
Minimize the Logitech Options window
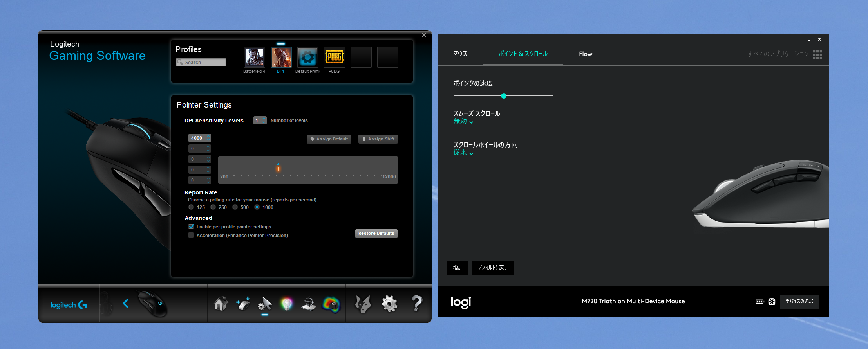(809, 40)
